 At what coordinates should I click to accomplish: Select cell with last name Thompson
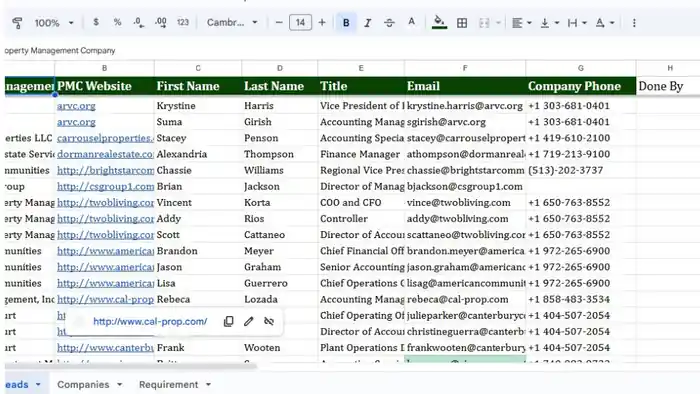(279, 154)
